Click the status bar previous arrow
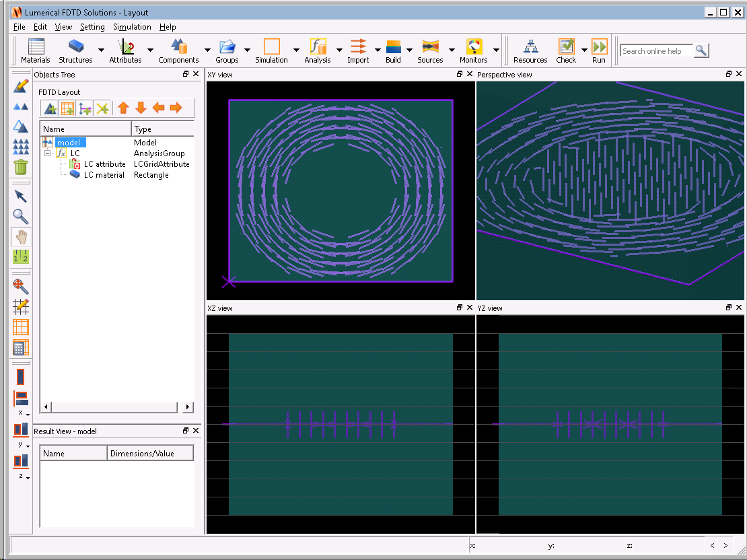 712,545
